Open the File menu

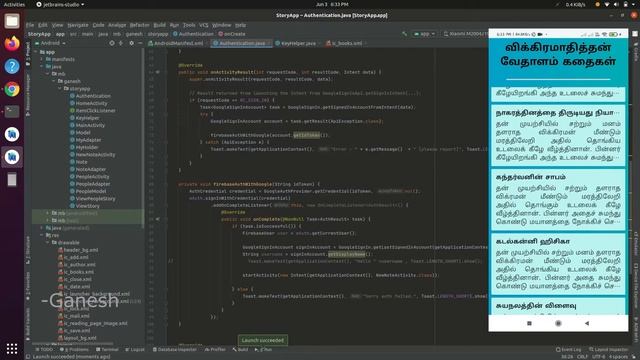[30, 25]
